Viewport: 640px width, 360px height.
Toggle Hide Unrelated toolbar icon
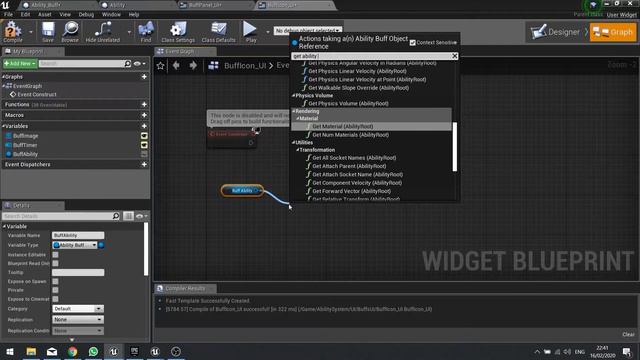(x=102, y=32)
